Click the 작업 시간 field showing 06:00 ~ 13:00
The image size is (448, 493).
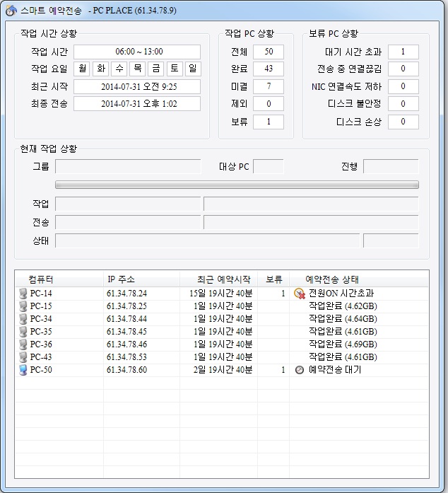pyautogui.click(x=137, y=52)
